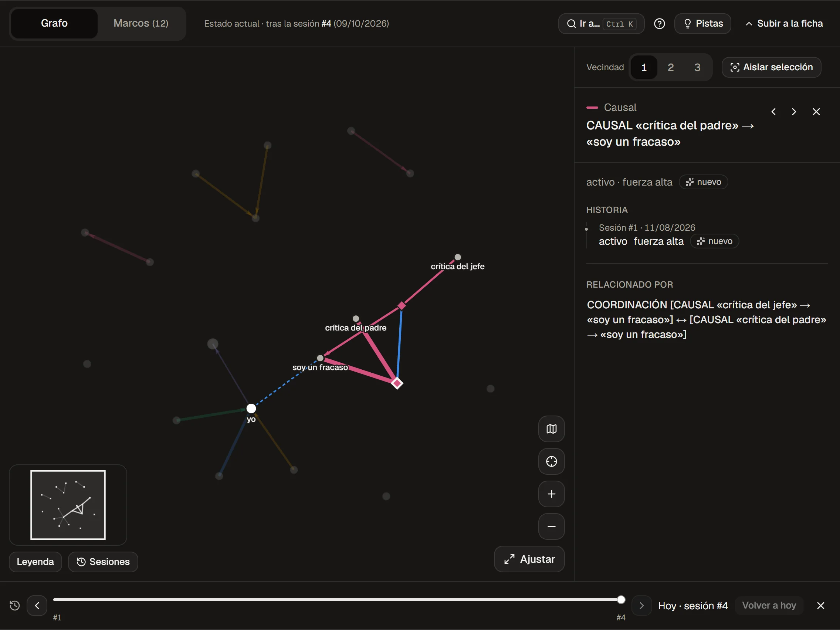Go to the next relation with the right chevron
840x630 pixels.
pyautogui.click(x=794, y=112)
